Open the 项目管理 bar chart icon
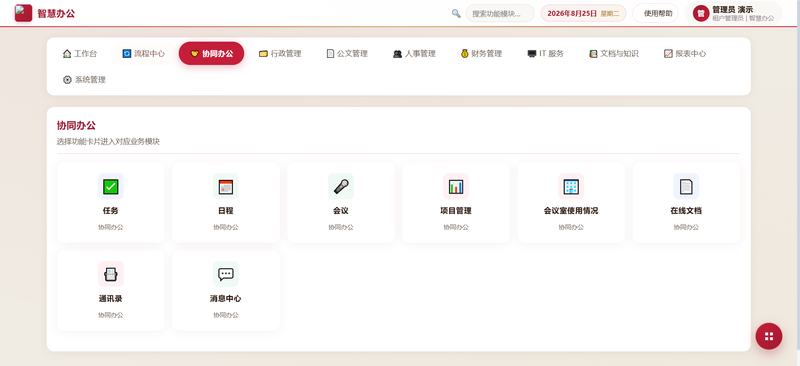 (x=456, y=186)
